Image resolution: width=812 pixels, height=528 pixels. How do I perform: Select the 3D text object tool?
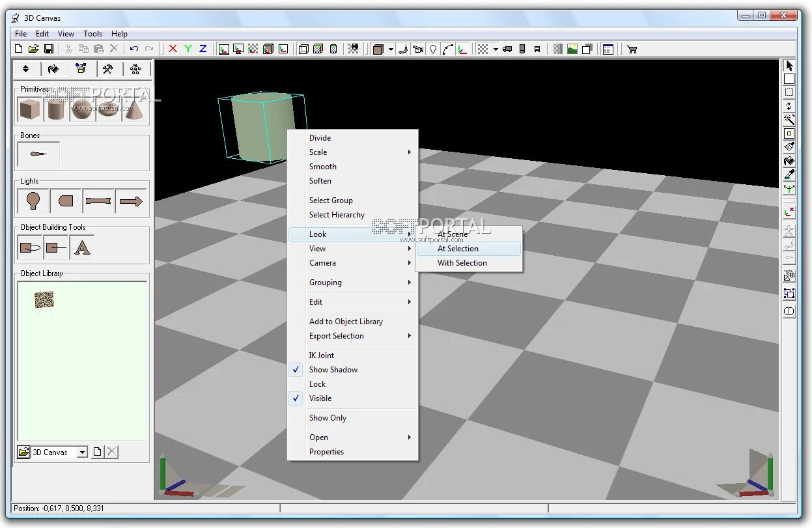[x=82, y=247]
